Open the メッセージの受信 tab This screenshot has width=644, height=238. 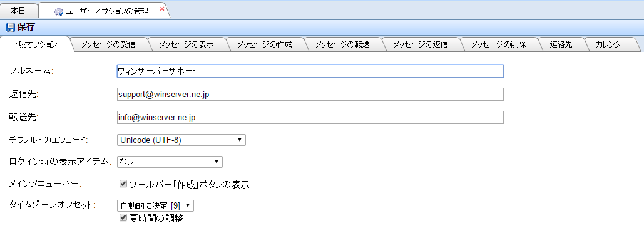click(x=108, y=44)
